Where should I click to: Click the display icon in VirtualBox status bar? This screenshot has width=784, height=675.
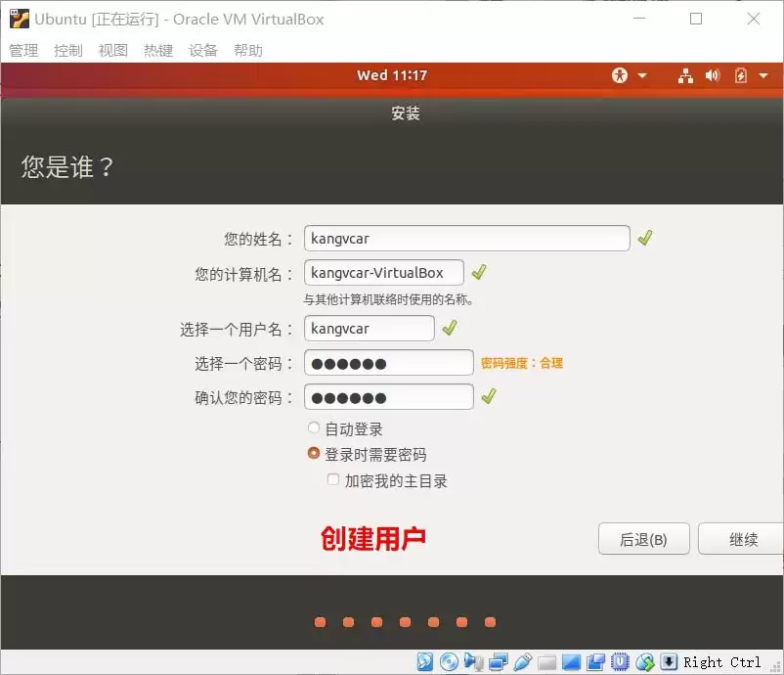click(x=571, y=661)
